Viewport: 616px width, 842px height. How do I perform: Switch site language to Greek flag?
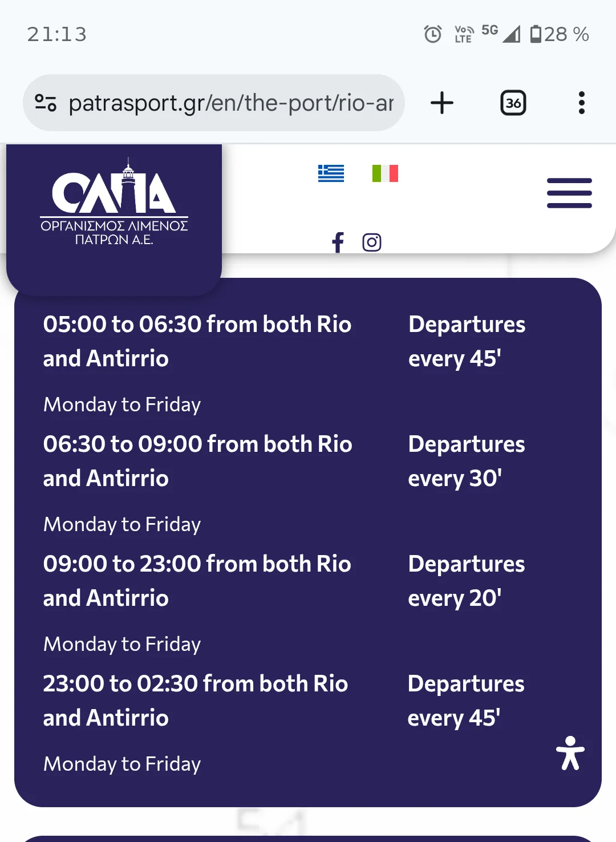[331, 173]
